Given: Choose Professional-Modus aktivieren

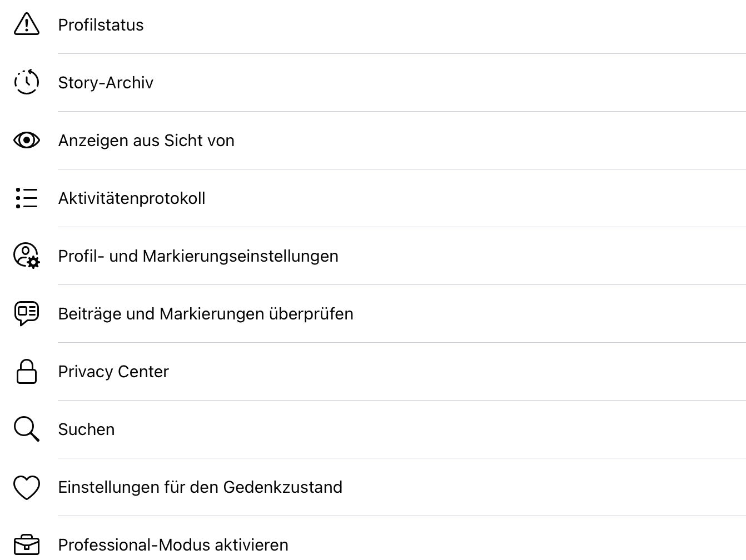Looking at the screenshot, I should click(x=173, y=545).
